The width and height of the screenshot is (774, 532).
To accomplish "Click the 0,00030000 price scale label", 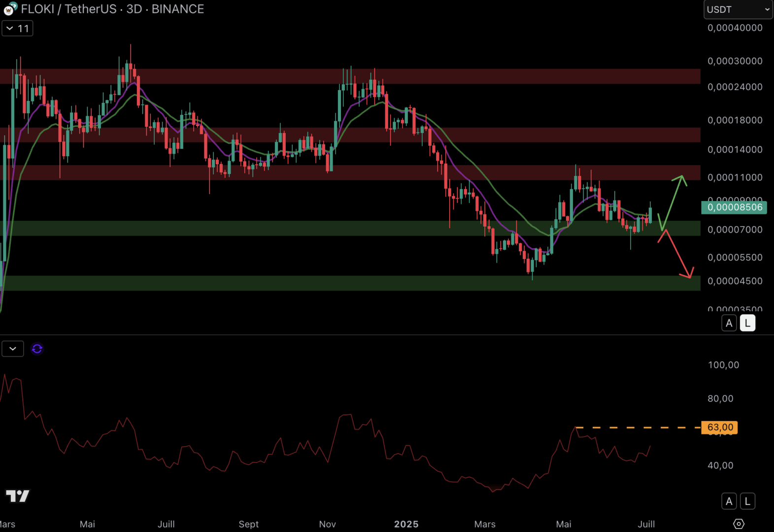I will (x=735, y=61).
